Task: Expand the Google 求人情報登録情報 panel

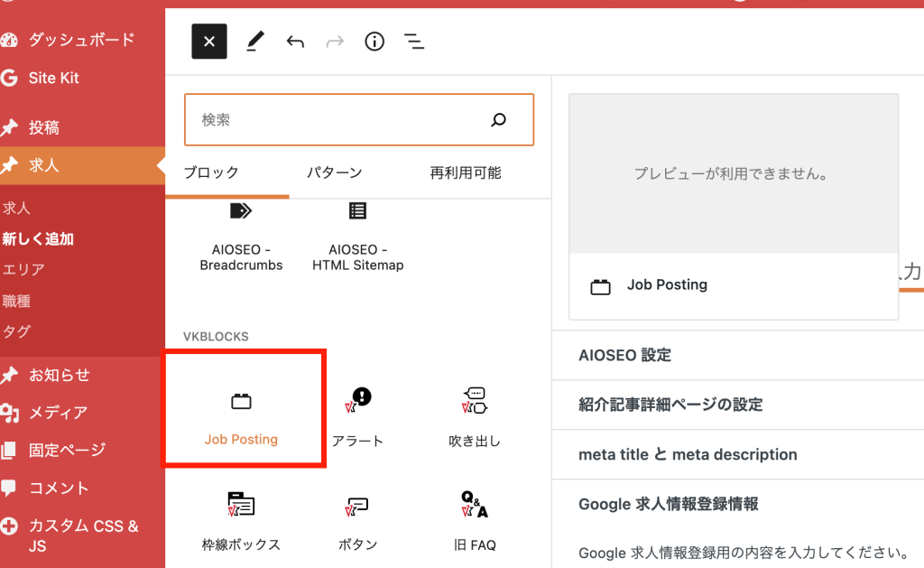Action: (x=738, y=504)
